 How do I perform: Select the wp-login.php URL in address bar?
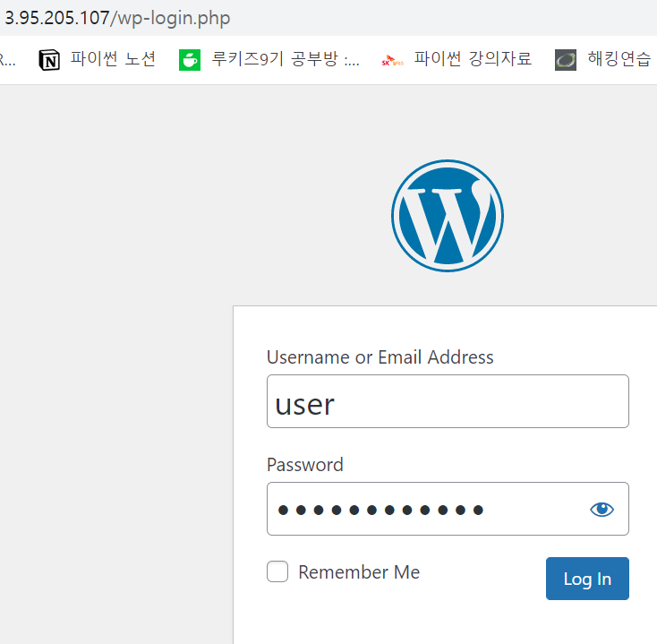click(117, 18)
